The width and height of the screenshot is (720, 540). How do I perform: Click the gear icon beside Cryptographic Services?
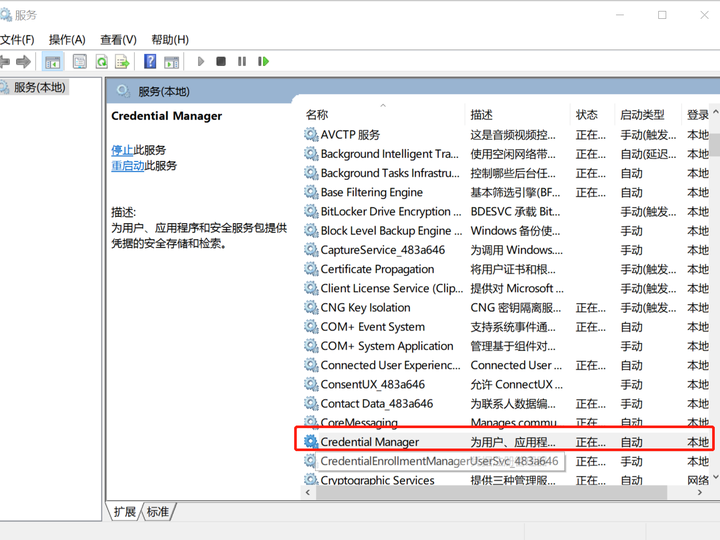(x=311, y=480)
